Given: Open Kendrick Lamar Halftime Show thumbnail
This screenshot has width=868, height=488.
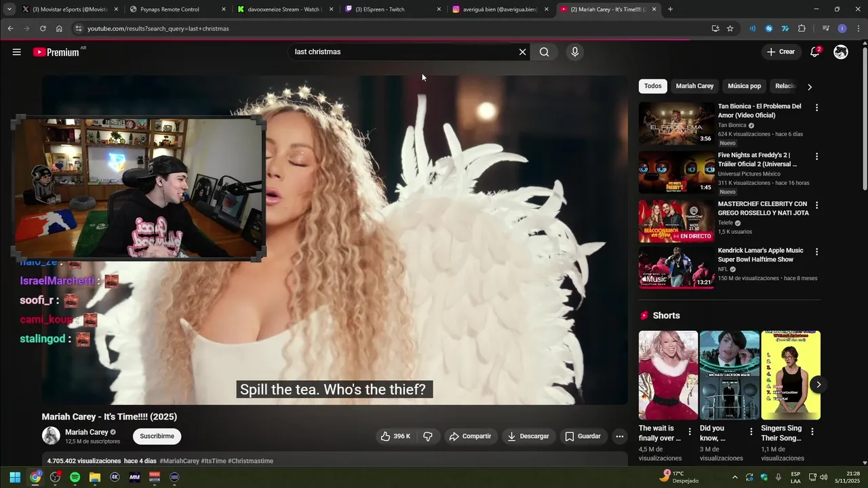Looking at the screenshot, I should 676,268.
